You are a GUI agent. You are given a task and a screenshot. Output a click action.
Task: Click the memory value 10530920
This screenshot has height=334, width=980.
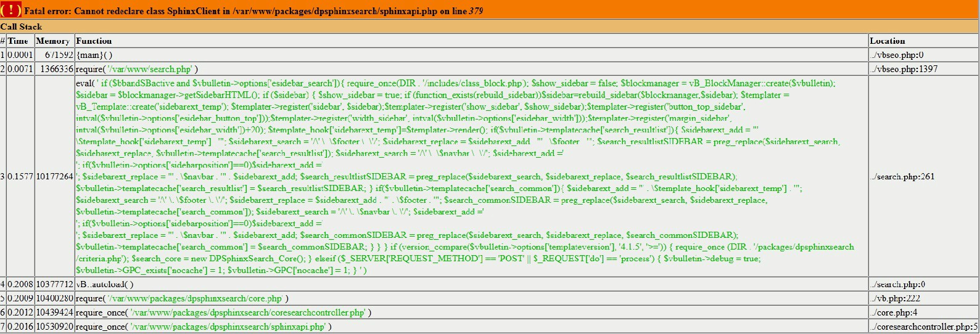coord(54,327)
